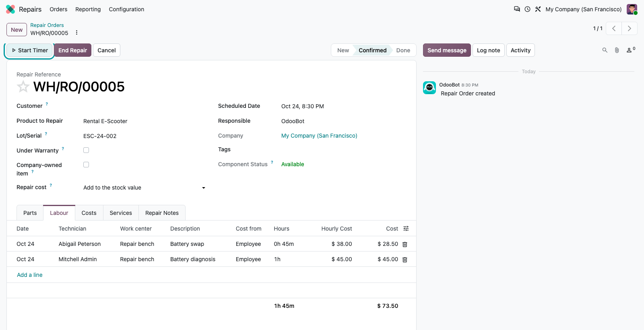The height and width of the screenshot is (330, 644).
Task: Open labour column settings adjuster
Action: (406, 229)
